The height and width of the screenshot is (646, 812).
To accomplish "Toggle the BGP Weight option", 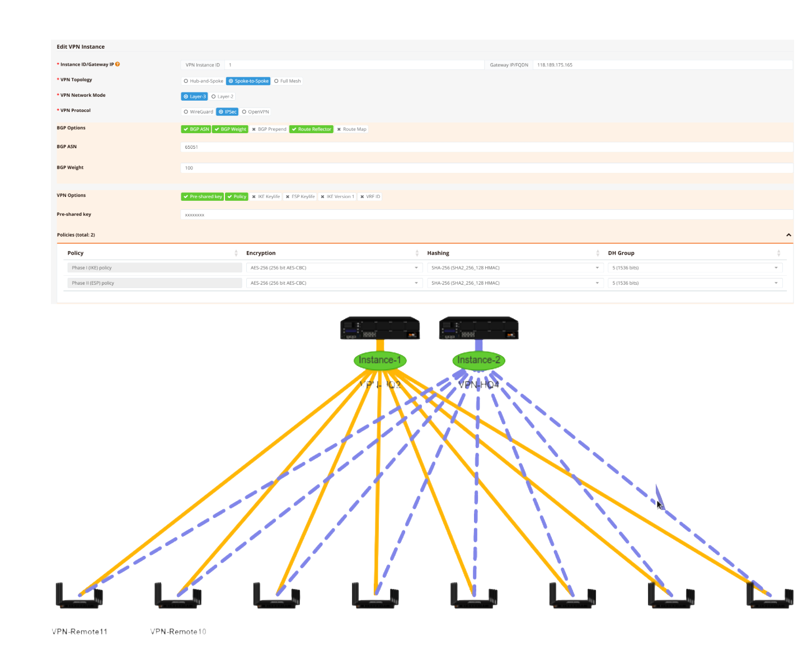I will (x=230, y=129).
